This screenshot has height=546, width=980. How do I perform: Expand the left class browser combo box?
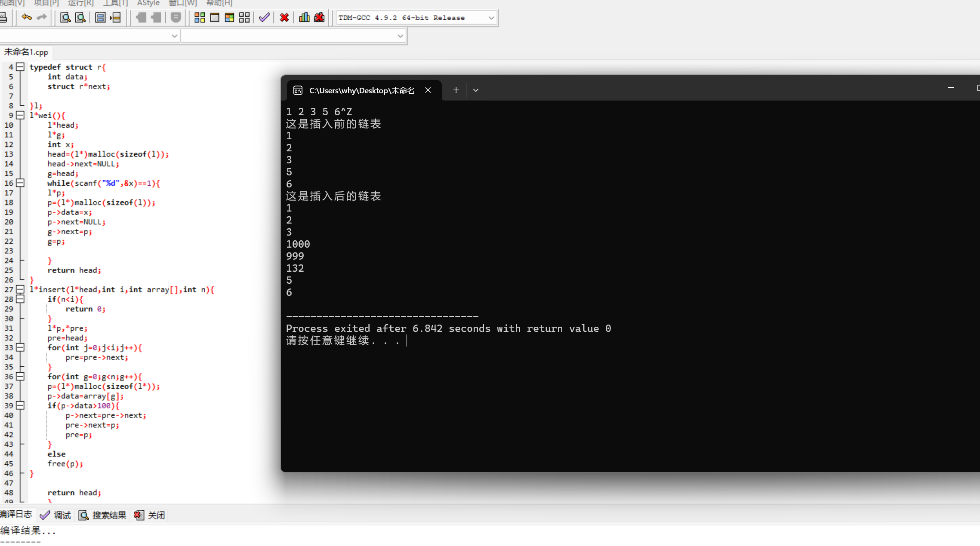174,36
